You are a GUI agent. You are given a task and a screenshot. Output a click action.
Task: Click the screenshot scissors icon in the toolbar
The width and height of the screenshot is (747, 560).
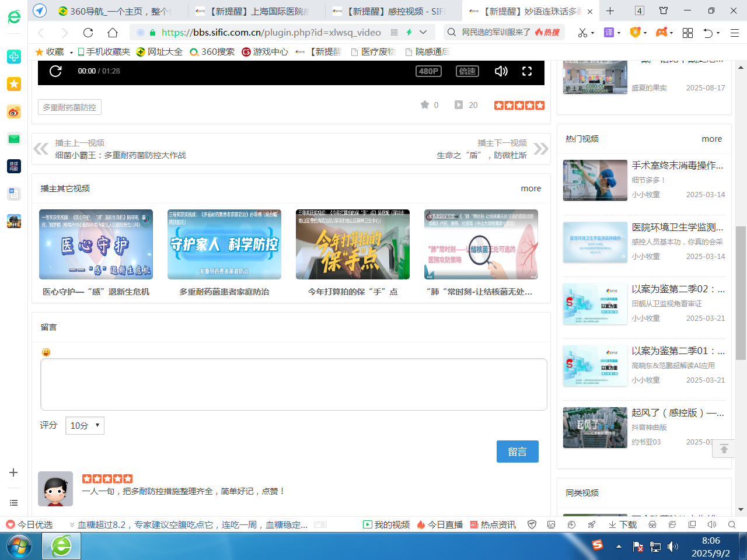coord(582,33)
